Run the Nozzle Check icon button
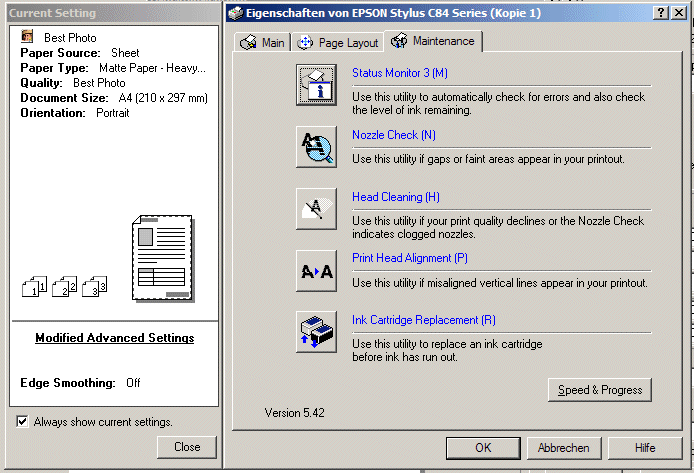The width and height of the screenshot is (694, 473). tap(316, 147)
